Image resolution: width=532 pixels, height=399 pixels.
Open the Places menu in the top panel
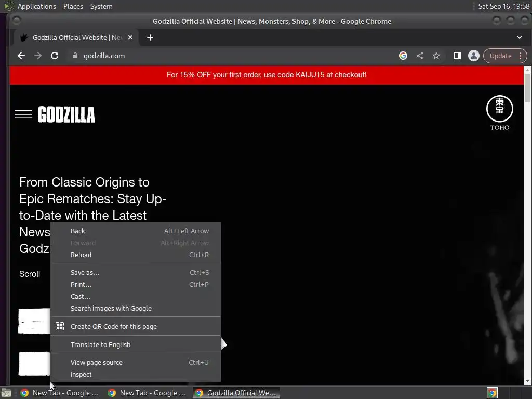point(73,6)
